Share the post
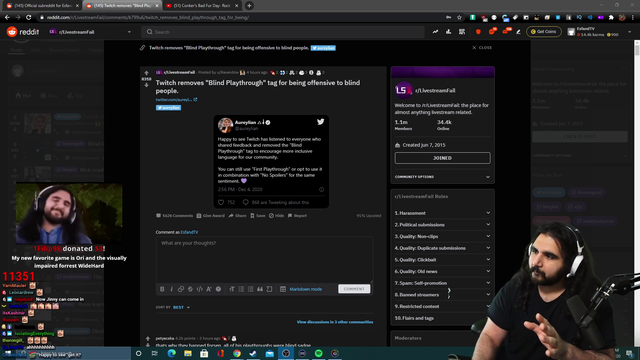The width and height of the screenshot is (640, 360). (x=238, y=216)
